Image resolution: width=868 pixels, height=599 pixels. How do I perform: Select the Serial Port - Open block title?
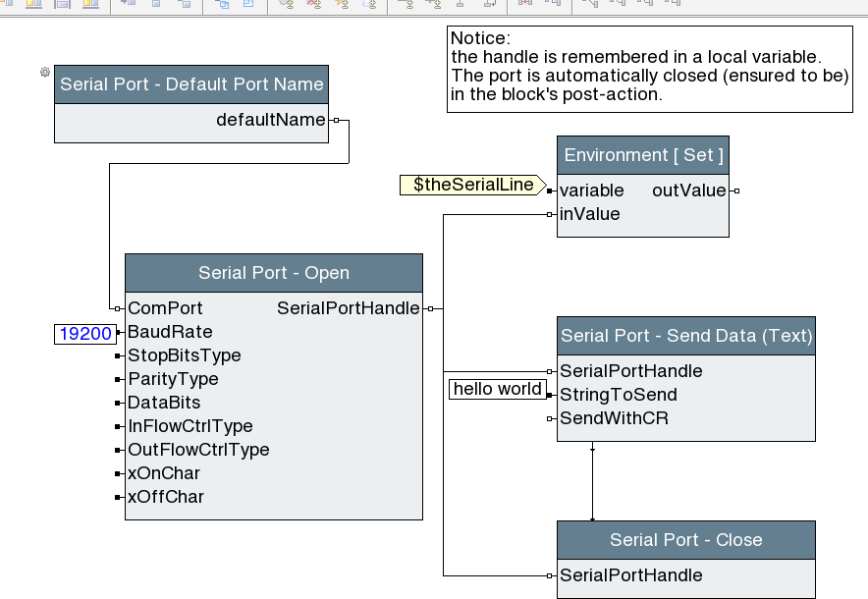tap(273, 273)
